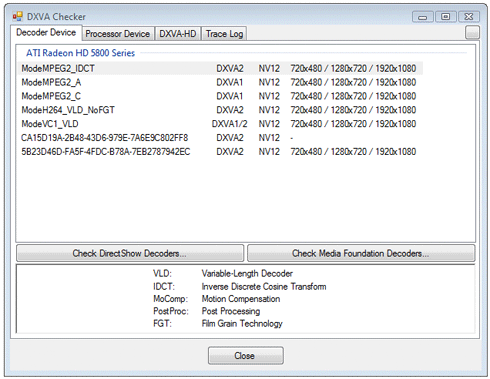Switch to the Decoder Device tab
This screenshot has height=379, width=490.
(x=46, y=32)
